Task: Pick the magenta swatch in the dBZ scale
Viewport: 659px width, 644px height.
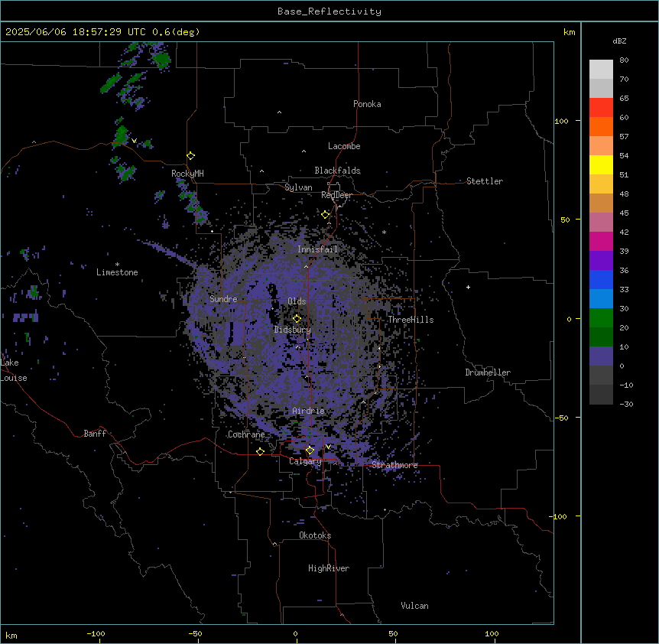Action: point(601,241)
